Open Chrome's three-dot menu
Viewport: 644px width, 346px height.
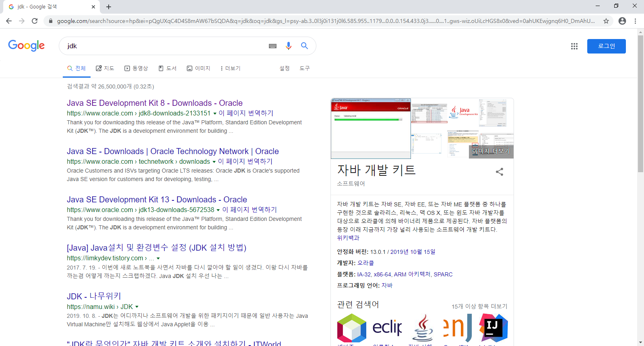click(636, 21)
